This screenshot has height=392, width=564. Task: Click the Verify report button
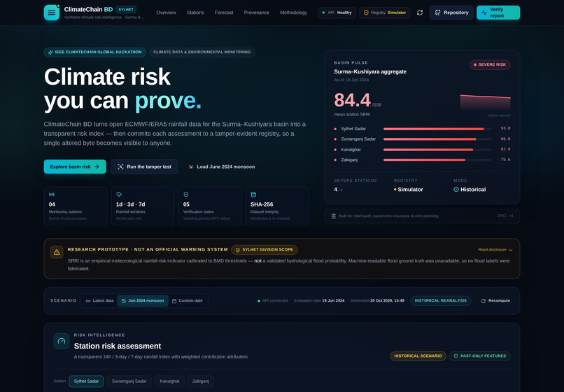coord(498,13)
